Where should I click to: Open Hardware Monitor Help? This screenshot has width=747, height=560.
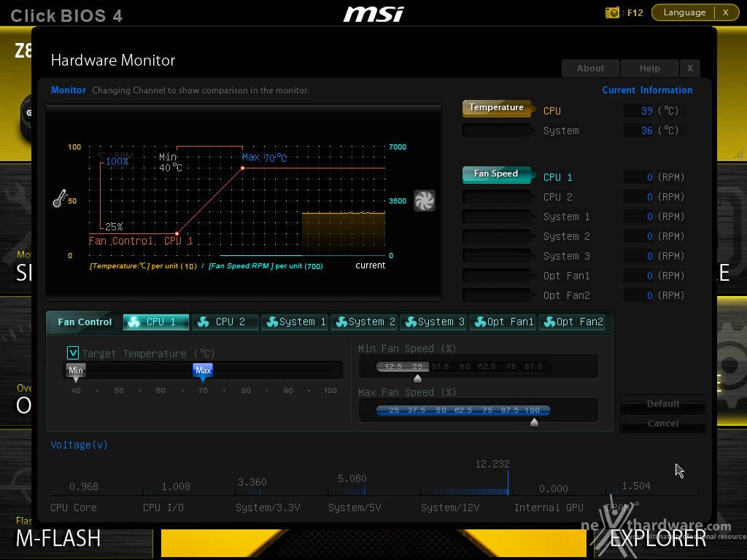pos(649,68)
